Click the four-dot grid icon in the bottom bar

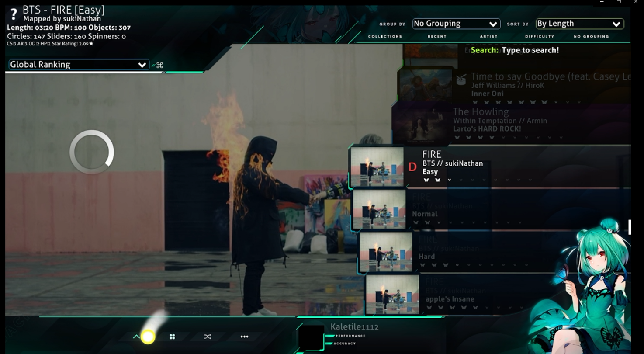tap(172, 337)
